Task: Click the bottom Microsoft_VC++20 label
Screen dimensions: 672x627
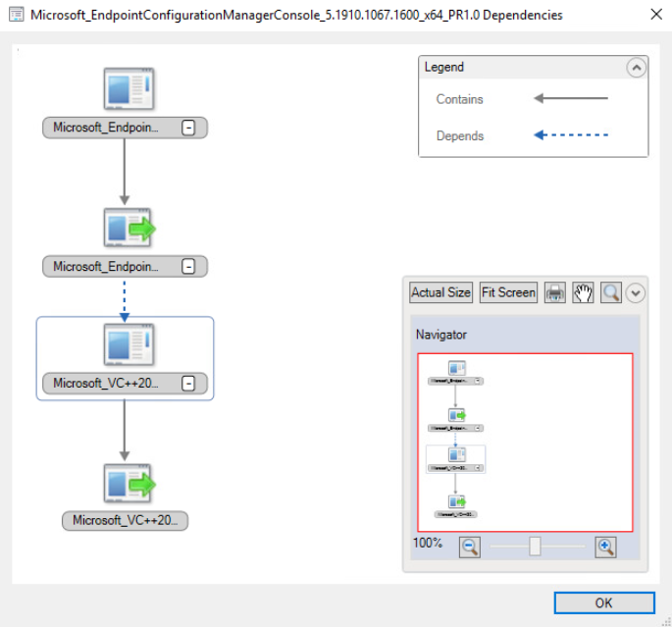Action: (x=126, y=521)
